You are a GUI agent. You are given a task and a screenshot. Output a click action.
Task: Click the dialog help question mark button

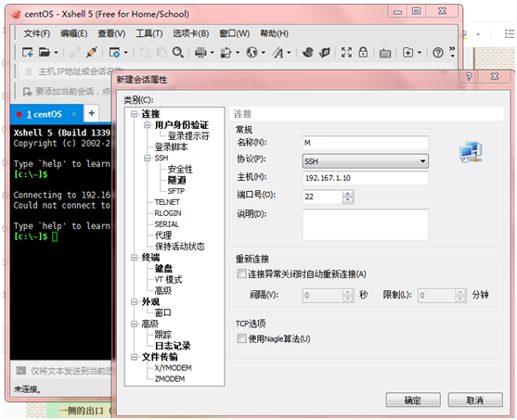(468, 77)
